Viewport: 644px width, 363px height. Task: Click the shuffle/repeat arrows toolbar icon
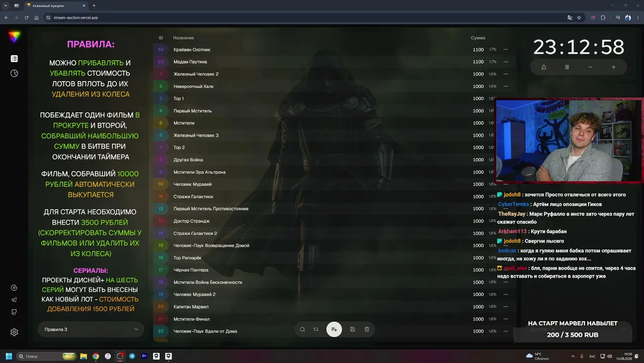(x=316, y=329)
